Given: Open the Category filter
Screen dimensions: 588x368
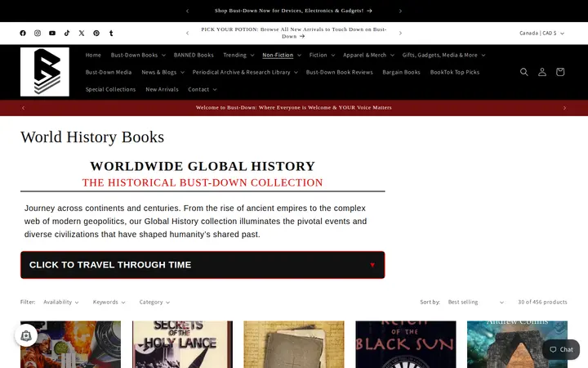Looking at the screenshot, I should tap(154, 302).
